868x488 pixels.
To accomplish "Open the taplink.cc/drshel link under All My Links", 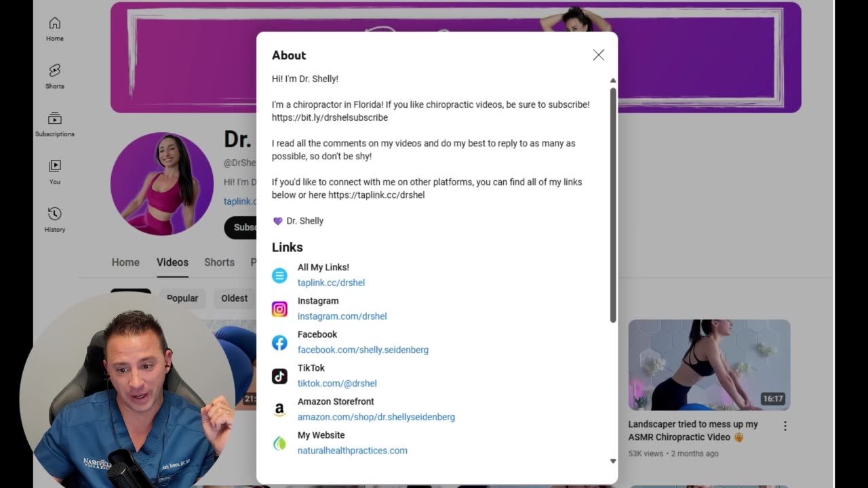I will point(331,283).
